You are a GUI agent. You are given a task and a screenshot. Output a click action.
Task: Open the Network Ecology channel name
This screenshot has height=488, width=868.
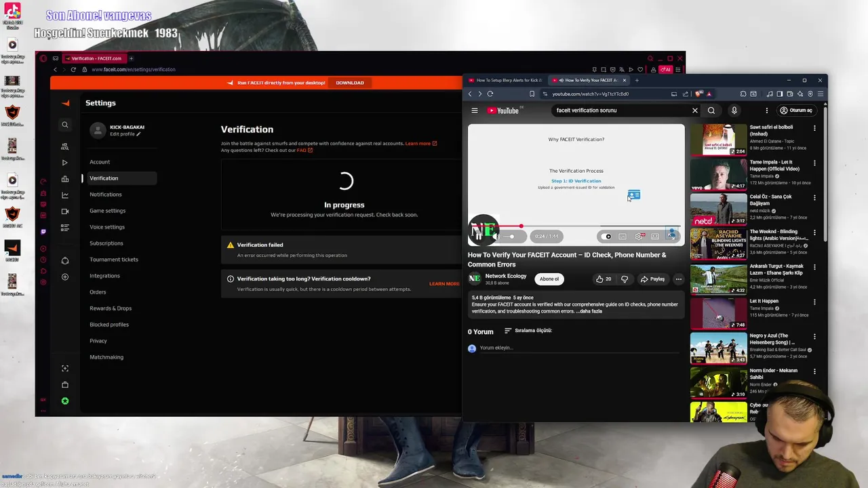tap(506, 276)
